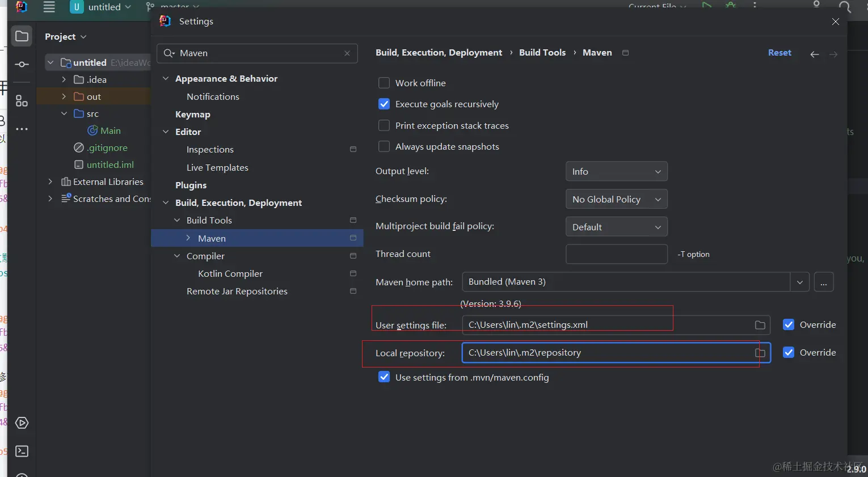
Task: Click the back navigation arrow in Settings
Action: pyautogui.click(x=814, y=54)
